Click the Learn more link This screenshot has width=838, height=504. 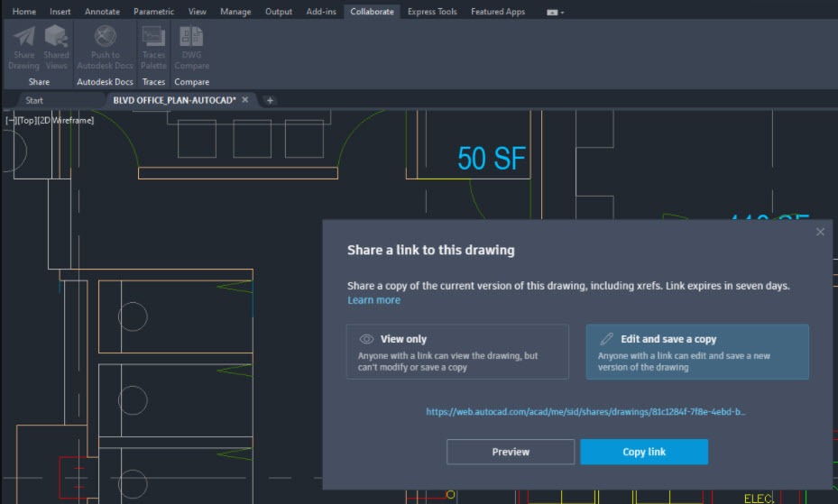[x=373, y=300]
